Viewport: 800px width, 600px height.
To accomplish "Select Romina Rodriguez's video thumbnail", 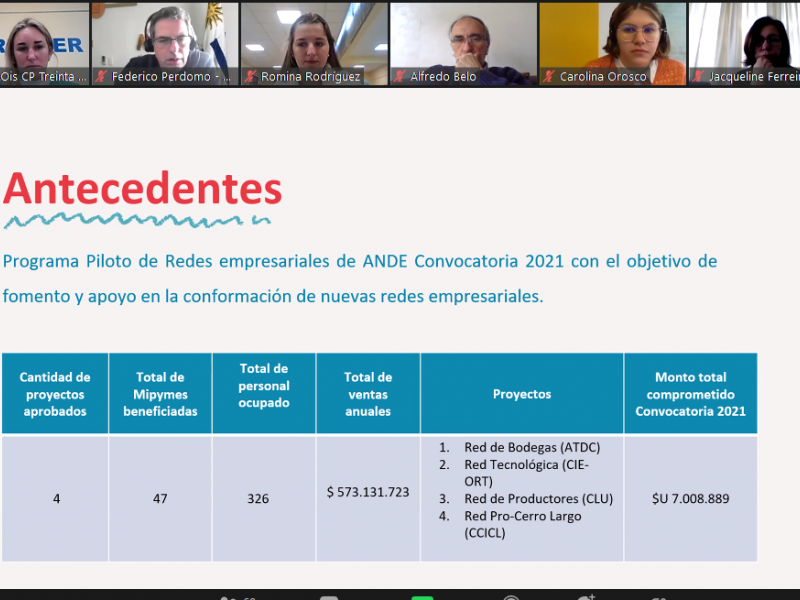I will point(314,44).
